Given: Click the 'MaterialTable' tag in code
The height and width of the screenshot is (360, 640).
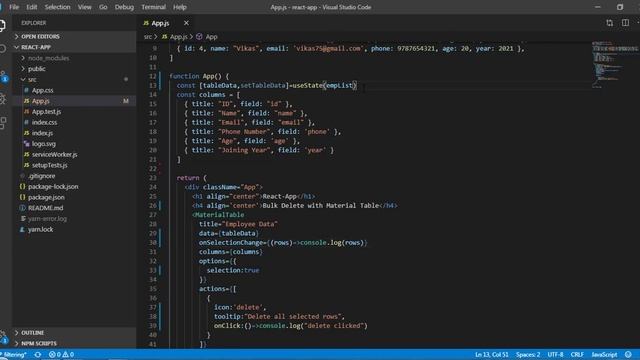Looking at the screenshot, I should [219, 215].
